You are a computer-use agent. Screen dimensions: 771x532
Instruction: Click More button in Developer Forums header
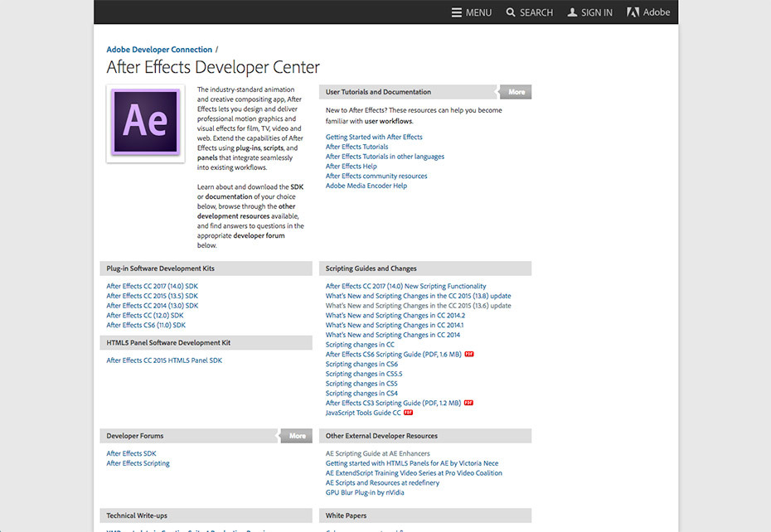click(297, 436)
